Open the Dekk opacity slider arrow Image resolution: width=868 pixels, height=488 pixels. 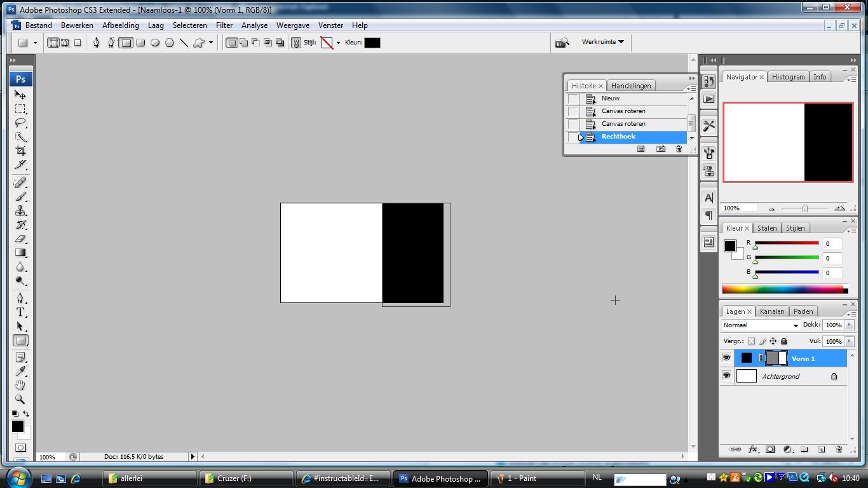click(850, 325)
